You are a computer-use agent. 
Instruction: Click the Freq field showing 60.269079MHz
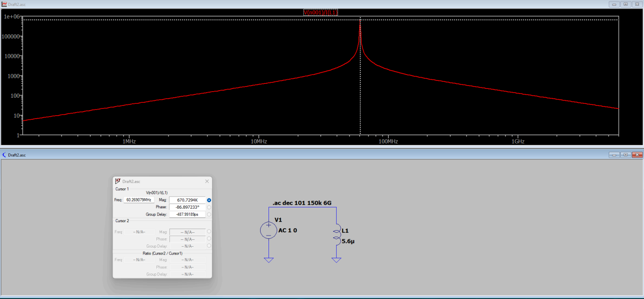(139, 200)
